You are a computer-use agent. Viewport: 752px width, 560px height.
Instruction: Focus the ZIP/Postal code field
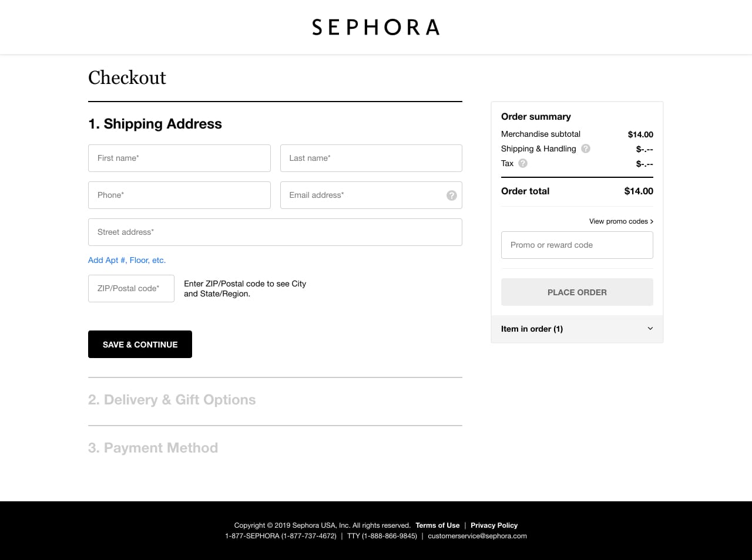[131, 288]
